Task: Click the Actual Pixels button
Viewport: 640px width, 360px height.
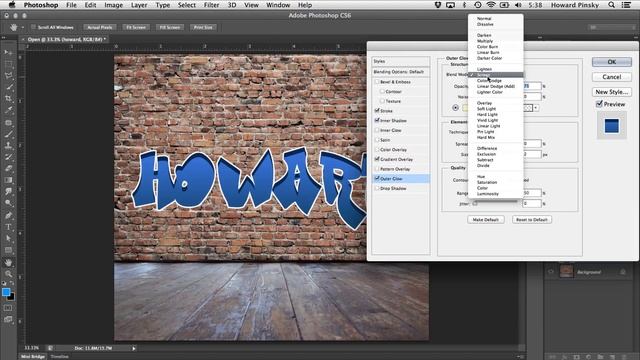Action: click(x=100, y=27)
